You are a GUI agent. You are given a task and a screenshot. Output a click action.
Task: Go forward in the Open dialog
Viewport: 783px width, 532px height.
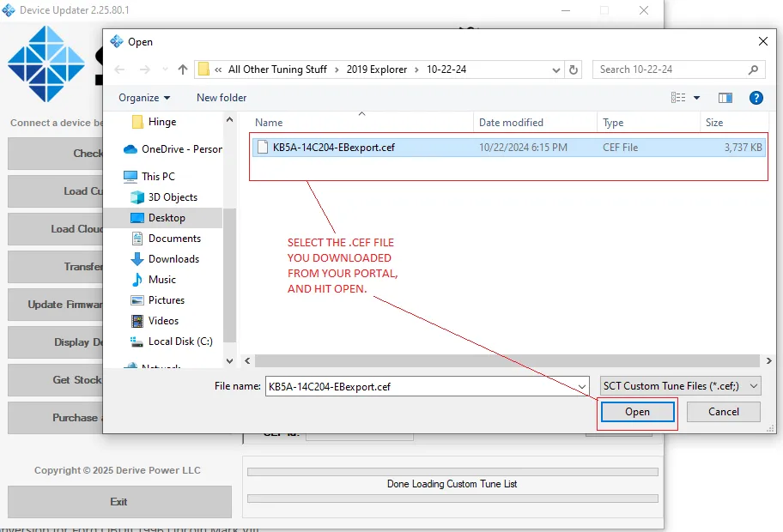[145, 70]
